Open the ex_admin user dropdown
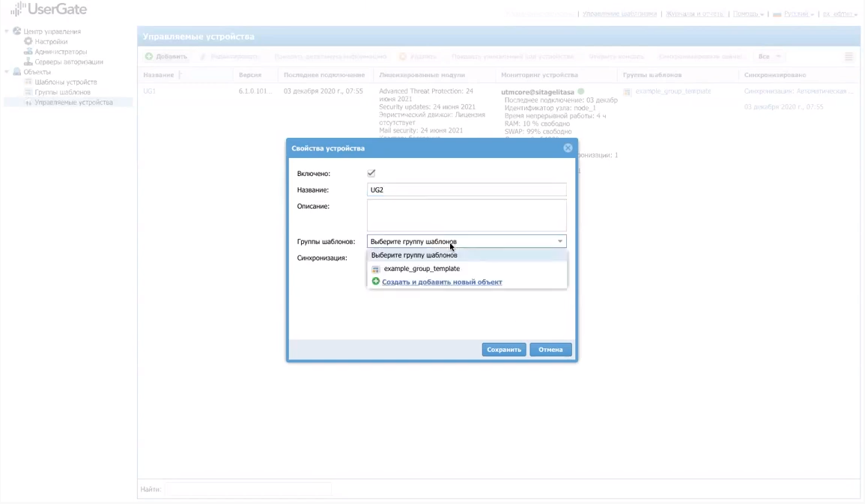 coord(840,13)
